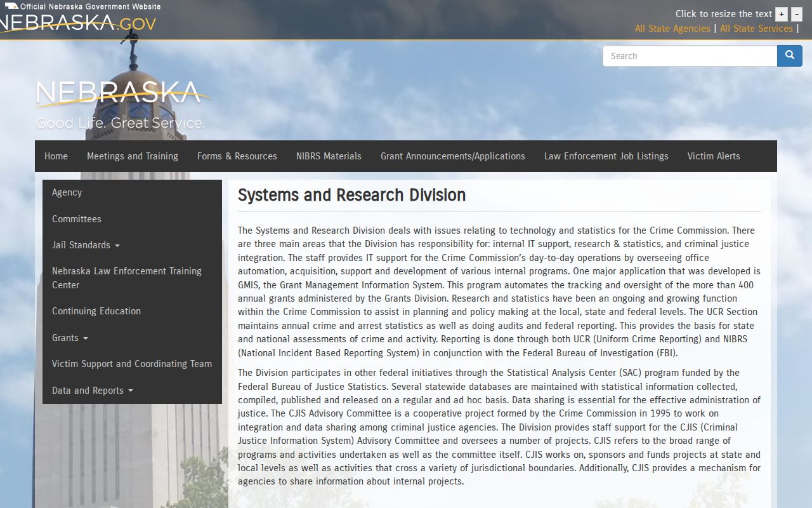Click the 'Click to resize the text' label
The width and height of the screenshot is (812, 508).
click(x=724, y=14)
